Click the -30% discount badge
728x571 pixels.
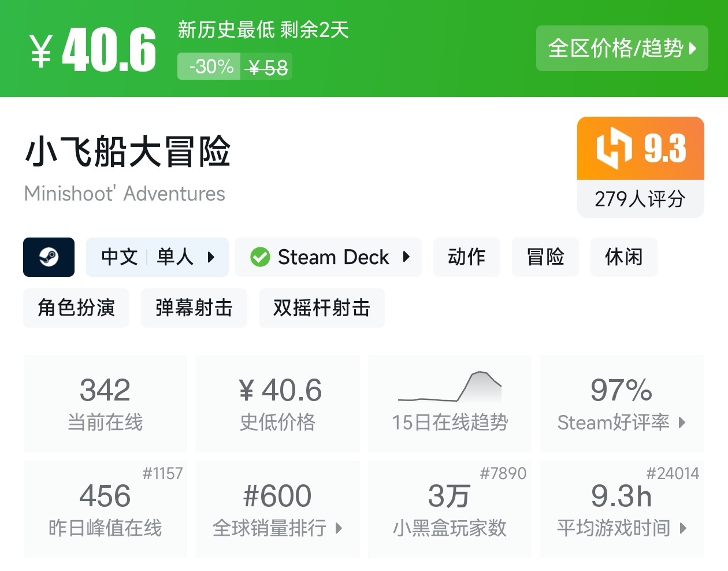pyautogui.click(x=209, y=66)
